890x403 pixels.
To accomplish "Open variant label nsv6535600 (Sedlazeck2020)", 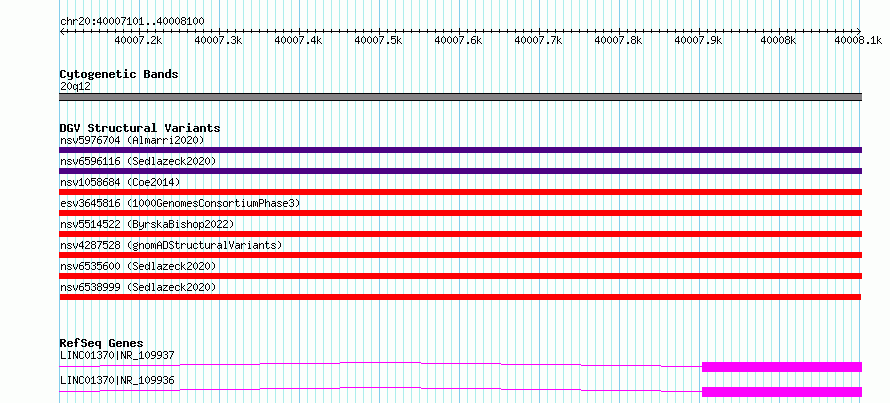I will pos(138,266).
